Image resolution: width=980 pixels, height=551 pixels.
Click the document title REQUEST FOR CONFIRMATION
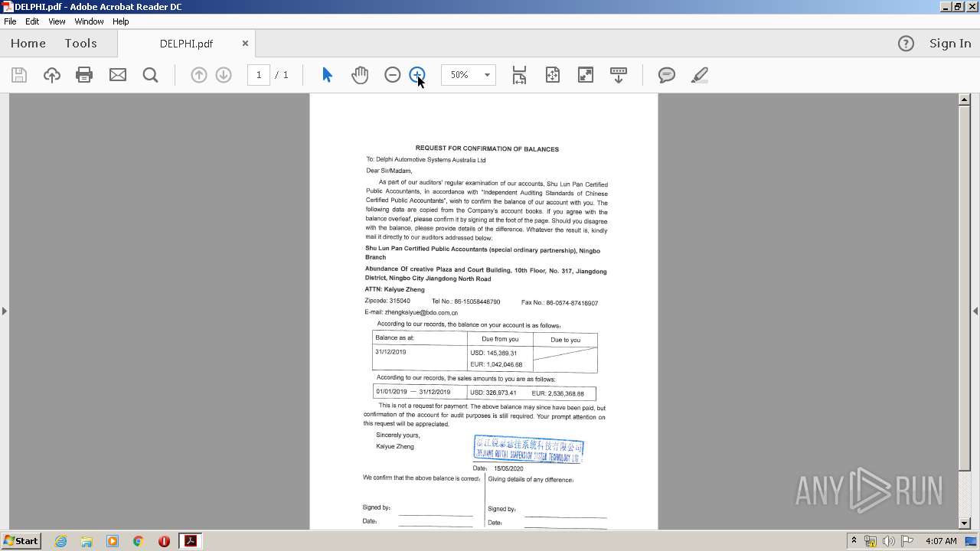487,148
